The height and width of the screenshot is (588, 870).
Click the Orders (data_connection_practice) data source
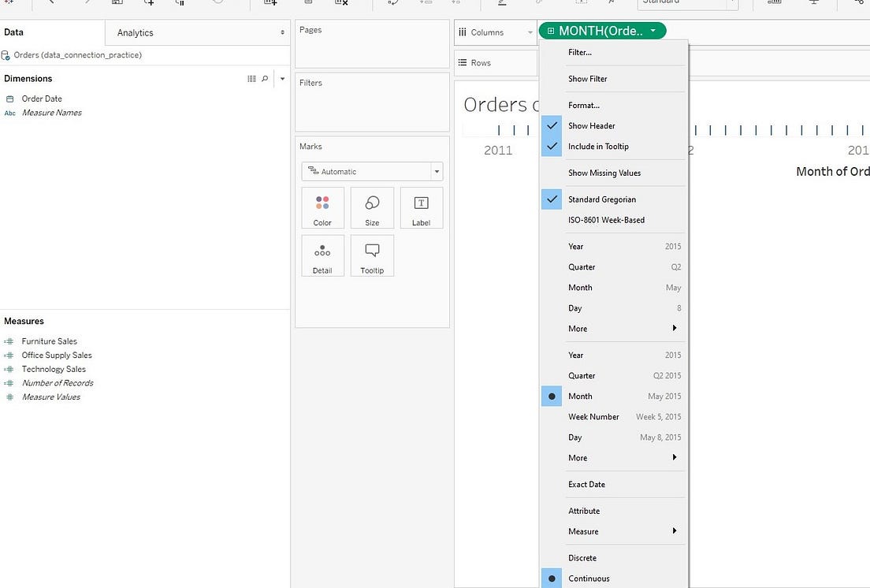coord(78,55)
